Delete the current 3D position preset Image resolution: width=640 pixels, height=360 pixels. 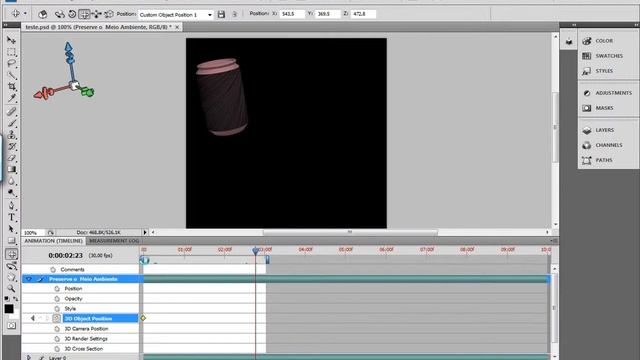235,14
